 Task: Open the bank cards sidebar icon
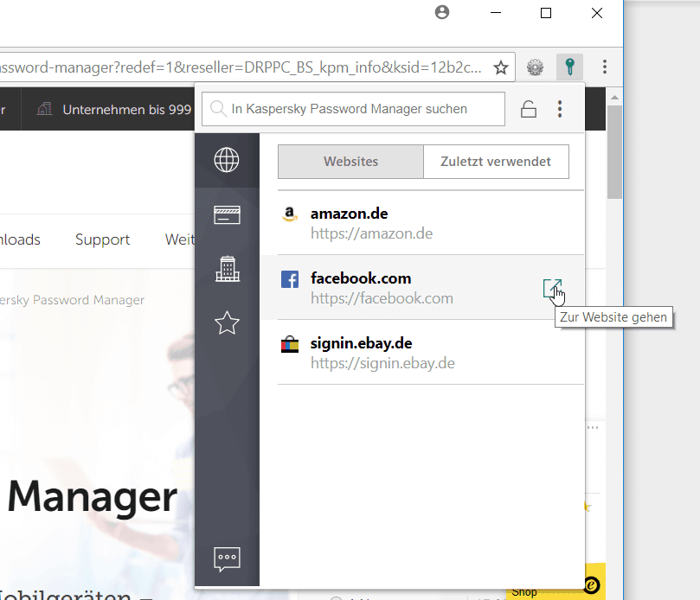coord(227,215)
